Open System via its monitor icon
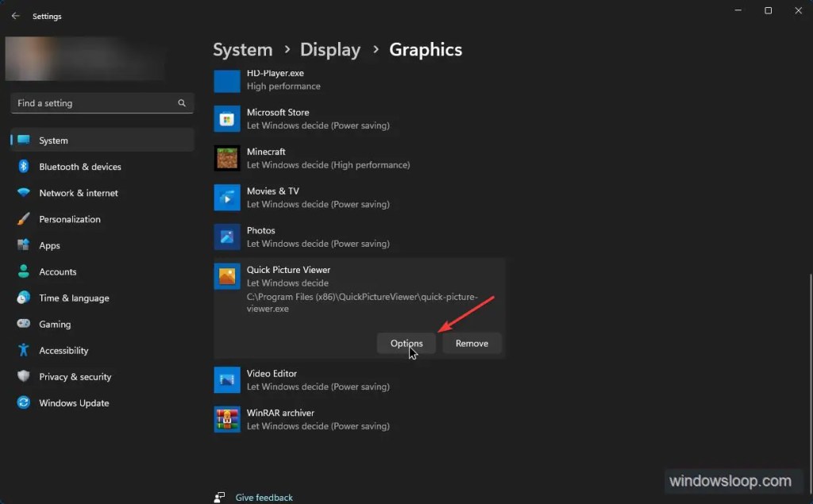Viewport: 813px width, 504px height. click(x=23, y=140)
